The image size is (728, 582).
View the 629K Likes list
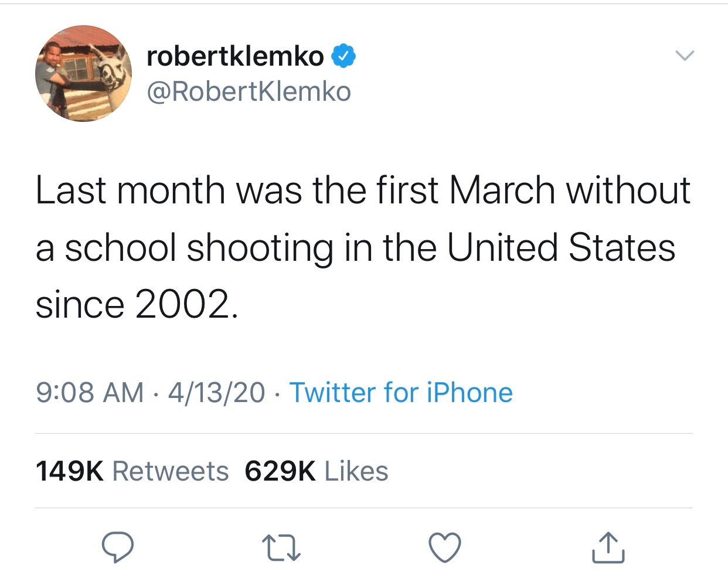pyautogui.click(x=317, y=471)
